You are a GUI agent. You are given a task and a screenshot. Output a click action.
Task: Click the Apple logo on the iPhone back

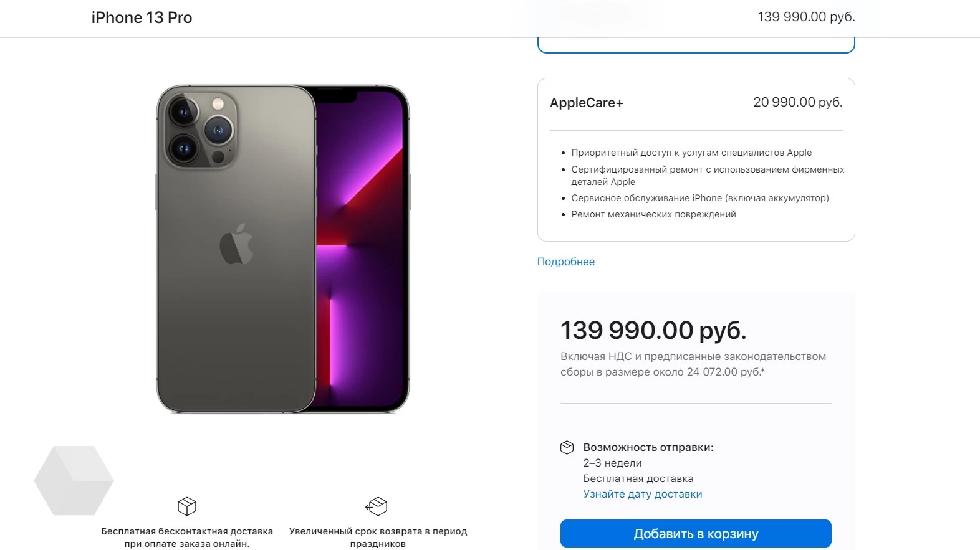[236, 244]
